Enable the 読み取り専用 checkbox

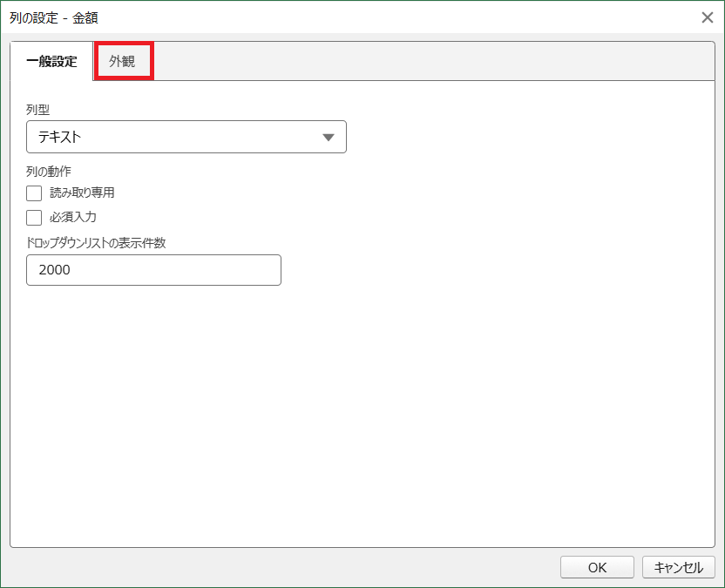[x=34, y=193]
